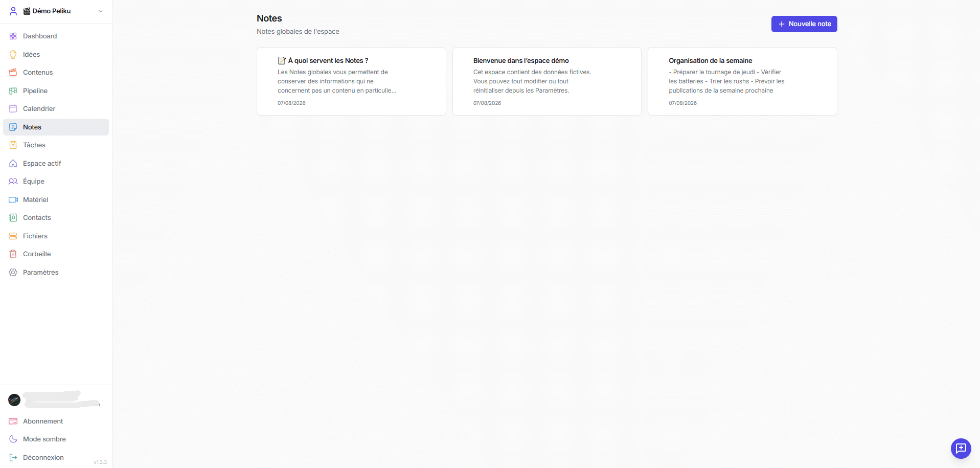This screenshot has height=468, width=980.
Task: Expand the Démo Peliku workspace dropdown
Action: pyautogui.click(x=56, y=11)
